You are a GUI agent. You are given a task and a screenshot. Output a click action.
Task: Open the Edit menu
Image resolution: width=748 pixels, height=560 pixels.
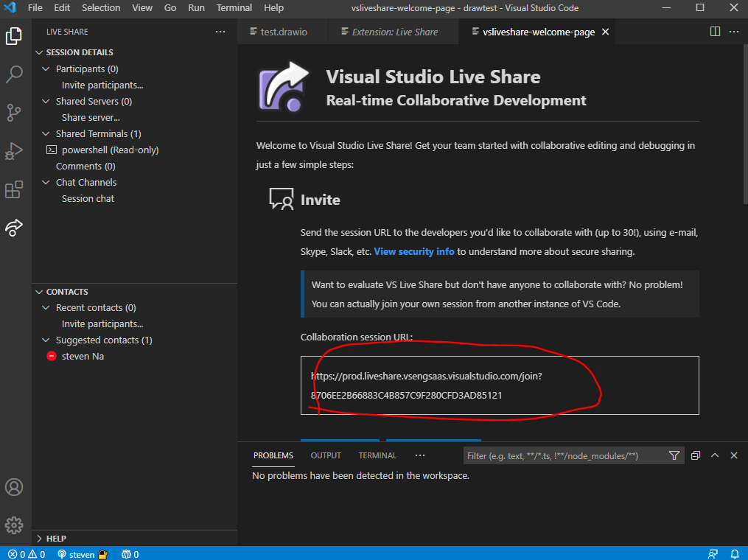[x=62, y=7]
